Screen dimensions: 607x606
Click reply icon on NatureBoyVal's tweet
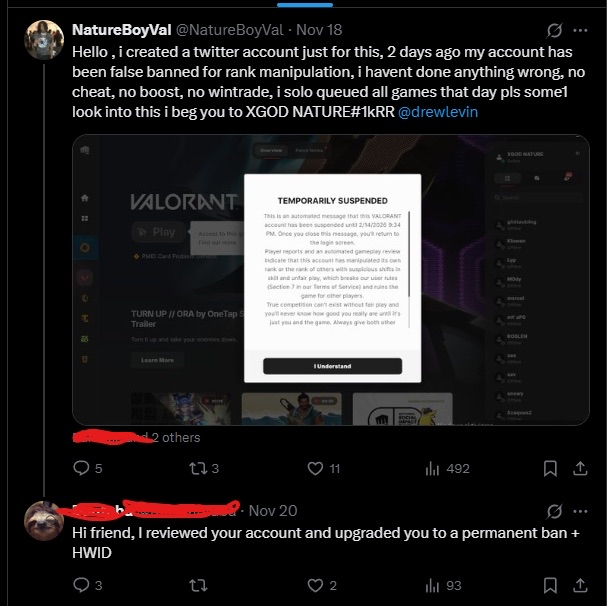coord(81,468)
